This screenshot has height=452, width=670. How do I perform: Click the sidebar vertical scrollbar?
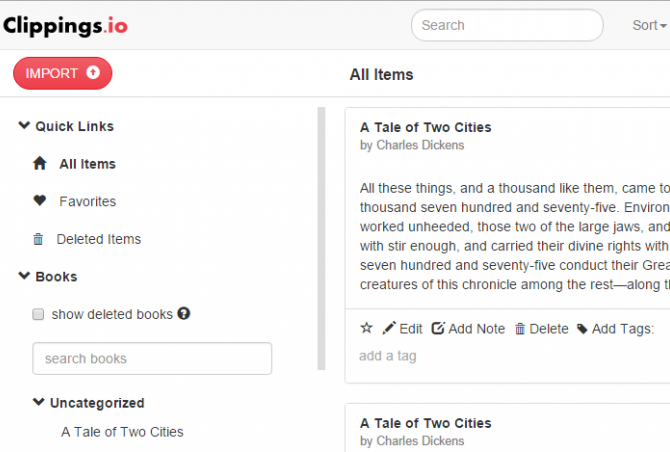click(x=321, y=238)
